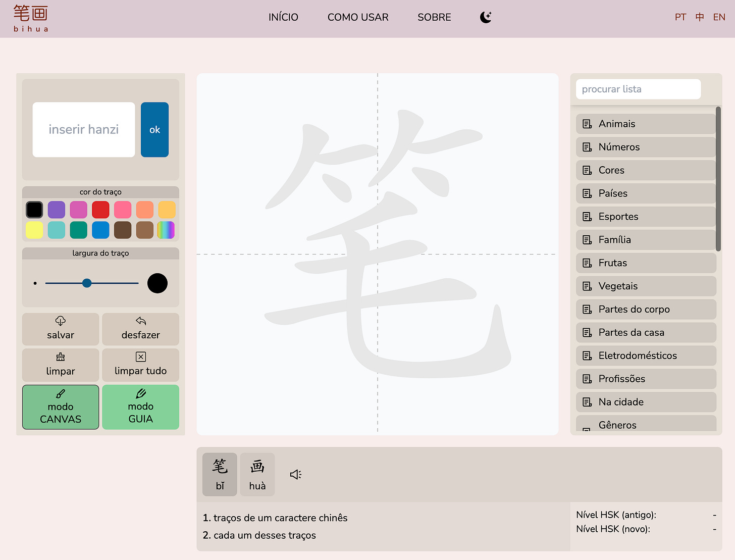
Task: Click list icon beside Eletrodomésticos
Action: coord(587,356)
